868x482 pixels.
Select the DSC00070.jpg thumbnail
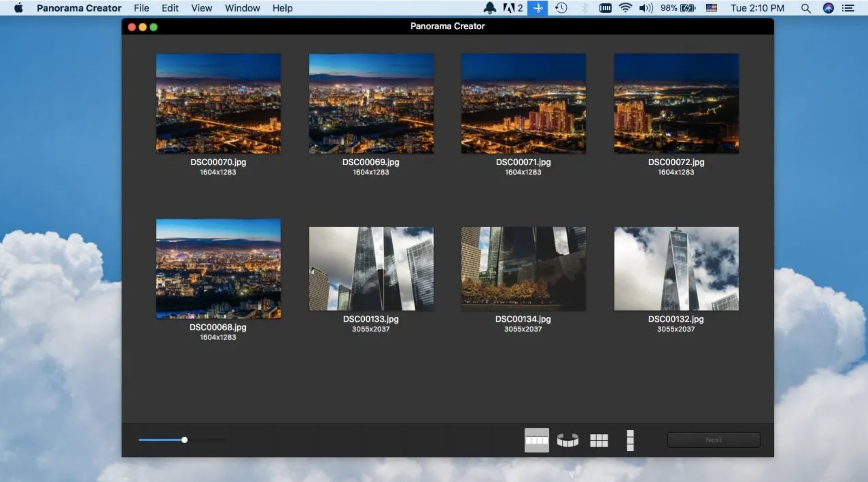(219, 104)
